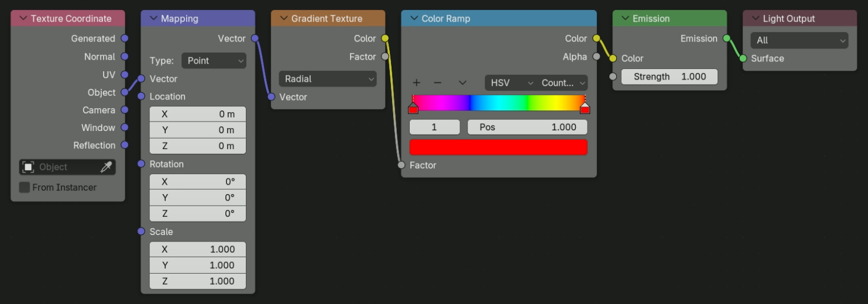Click the Emission node's green output socket
Viewport: 868px width, 304px height.
pos(726,39)
